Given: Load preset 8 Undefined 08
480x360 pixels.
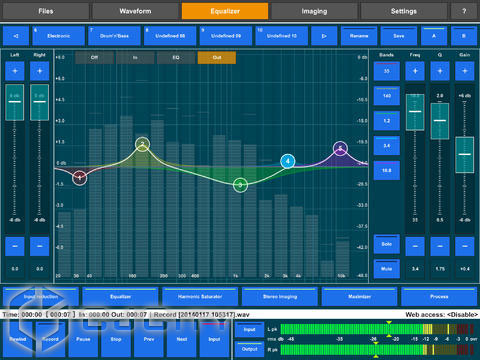Looking at the screenshot, I should click(170, 36).
